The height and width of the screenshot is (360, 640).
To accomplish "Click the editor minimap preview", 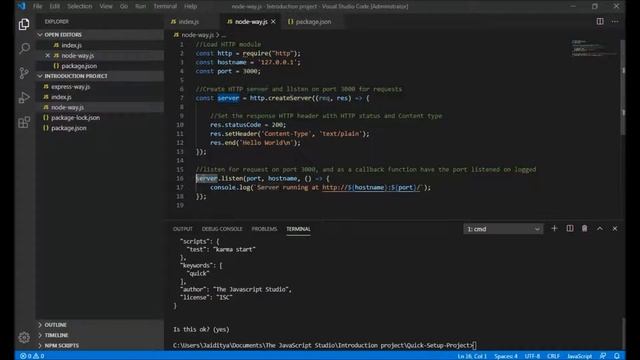I will (594, 48).
